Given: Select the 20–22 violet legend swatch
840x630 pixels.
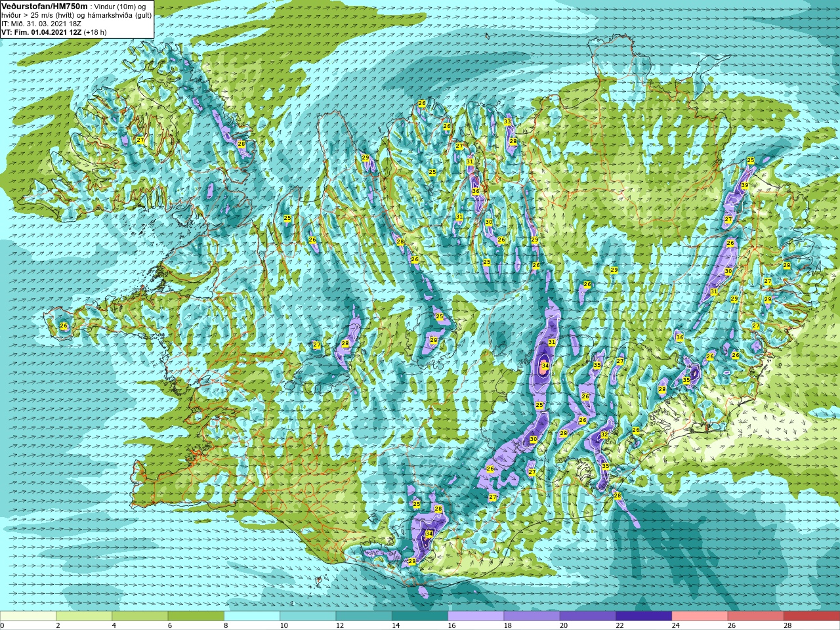Looking at the screenshot, I should coord(588,616).
